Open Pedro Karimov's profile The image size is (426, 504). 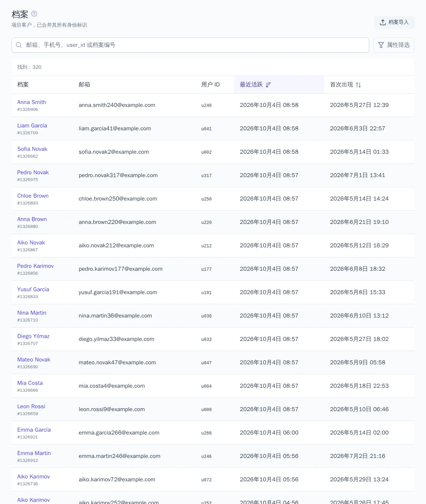click(36, 266)
